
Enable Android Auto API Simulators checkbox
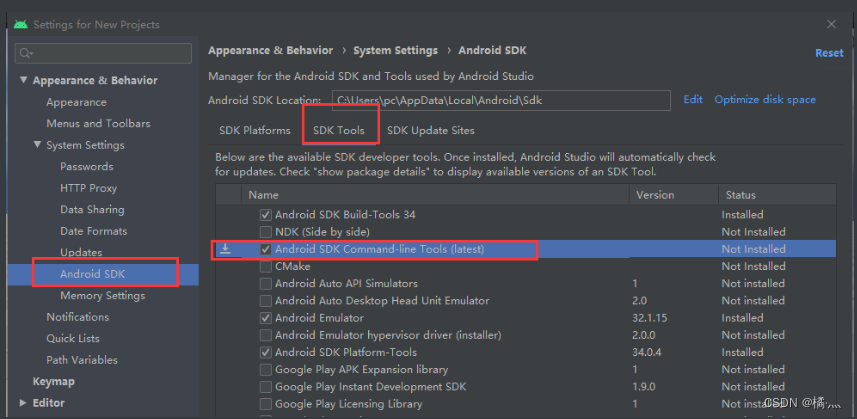coord(266,284)
